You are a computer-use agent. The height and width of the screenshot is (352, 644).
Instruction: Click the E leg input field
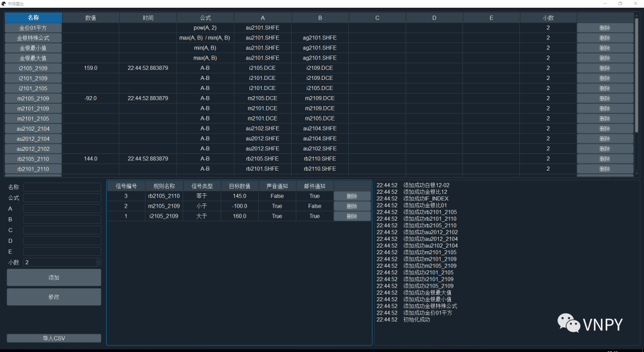click(x=61, y=251)
